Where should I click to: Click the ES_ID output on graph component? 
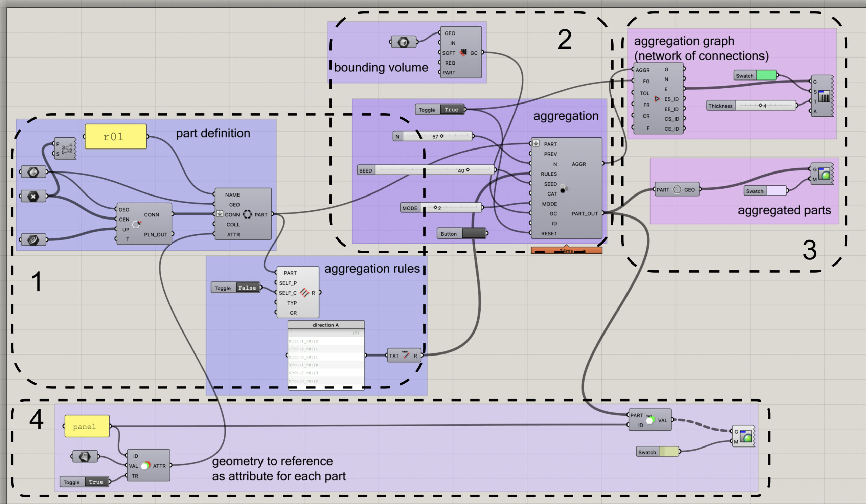click(671, 99)
